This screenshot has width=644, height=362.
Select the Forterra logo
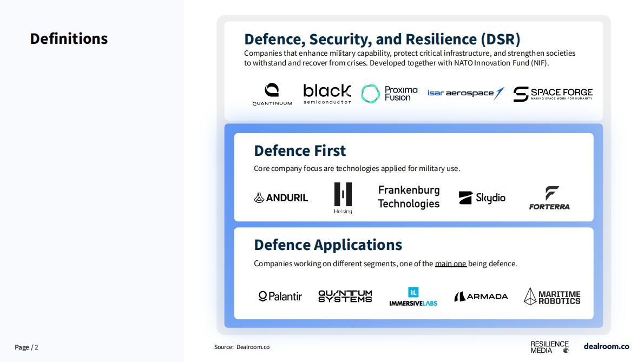click(x=549, y=198)
